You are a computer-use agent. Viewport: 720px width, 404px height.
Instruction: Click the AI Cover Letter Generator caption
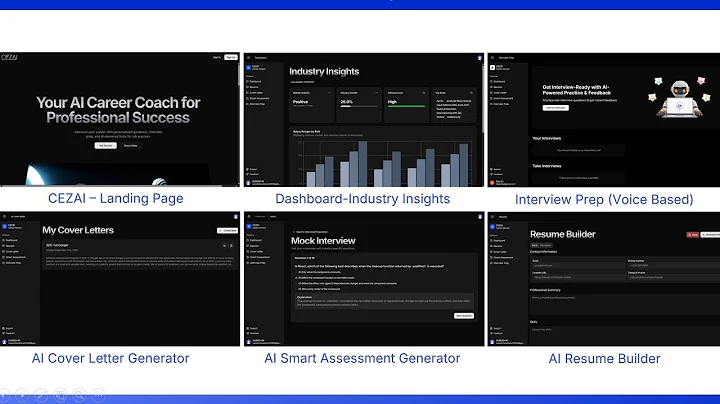110,358
